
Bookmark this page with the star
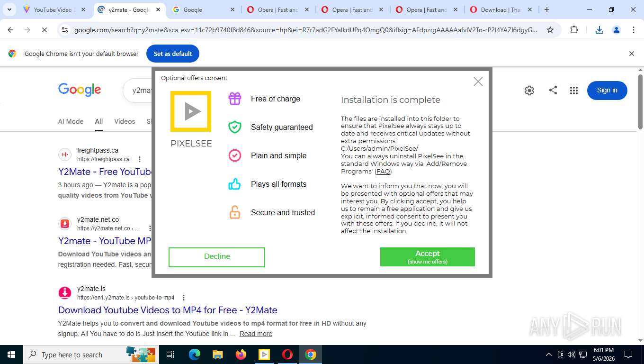550,30
